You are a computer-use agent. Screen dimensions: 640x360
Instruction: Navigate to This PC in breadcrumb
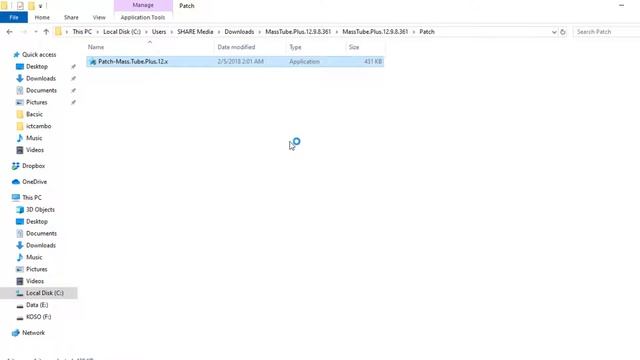point(82,32)
